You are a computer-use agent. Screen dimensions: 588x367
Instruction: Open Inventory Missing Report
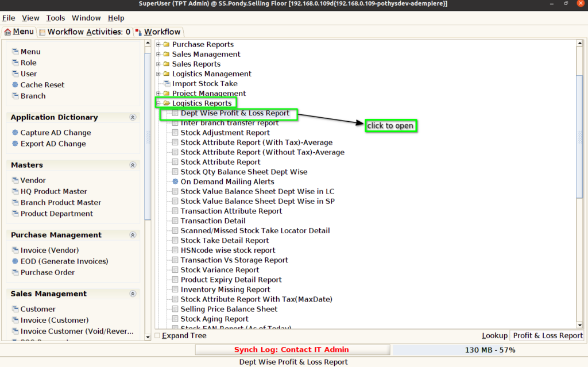click(x=225, y=289)
